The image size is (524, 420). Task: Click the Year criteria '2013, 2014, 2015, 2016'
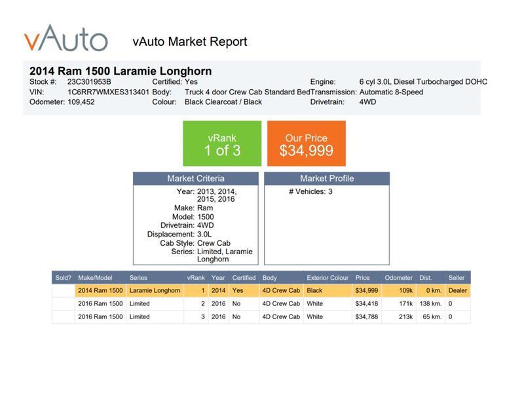coord(217,195)
